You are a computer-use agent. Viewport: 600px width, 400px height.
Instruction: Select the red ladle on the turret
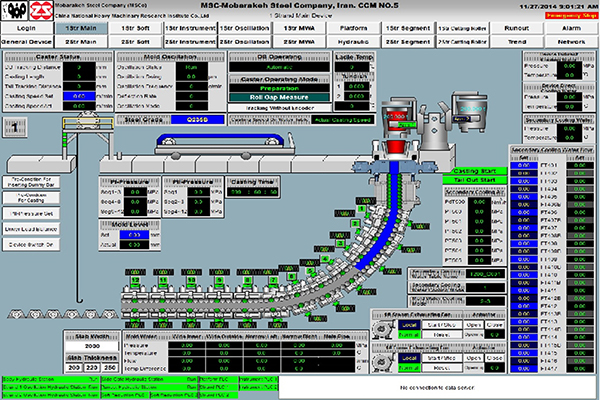coord(398,117)
